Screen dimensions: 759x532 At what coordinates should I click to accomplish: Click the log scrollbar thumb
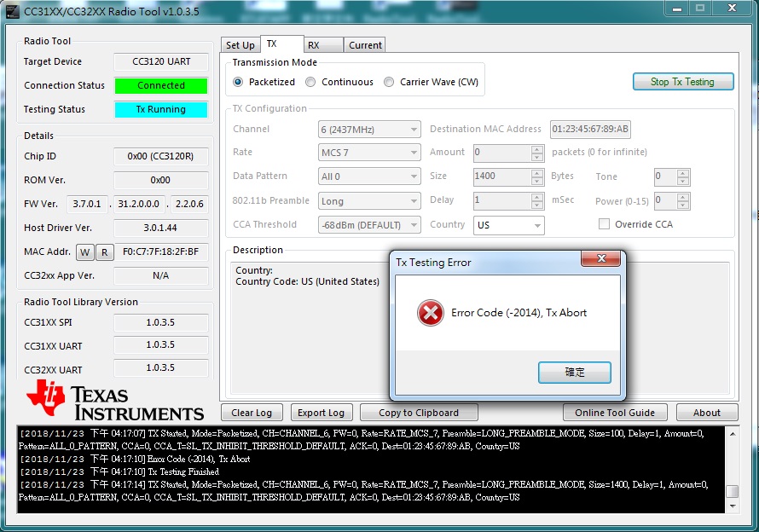[733, 491]
